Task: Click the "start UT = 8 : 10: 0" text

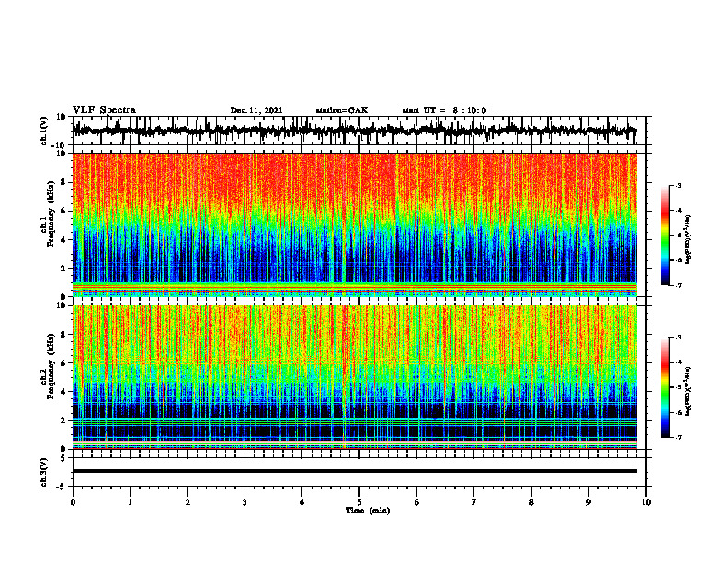Action: click(x=444, y=110)
